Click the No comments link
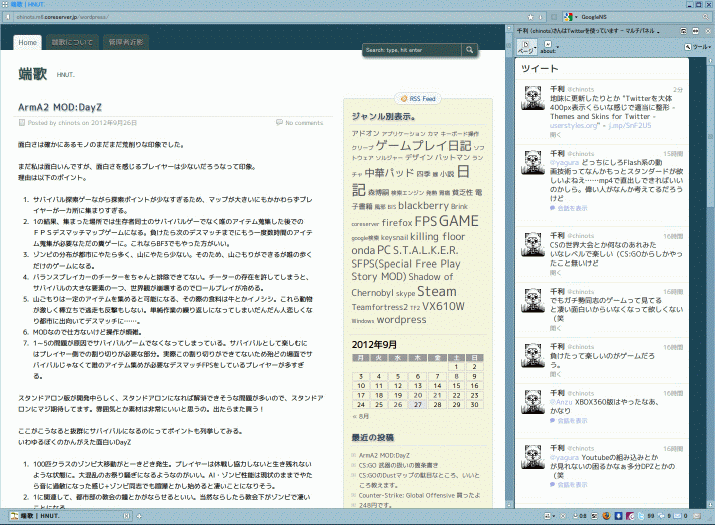The image size is (715, 525). (304, 123)
